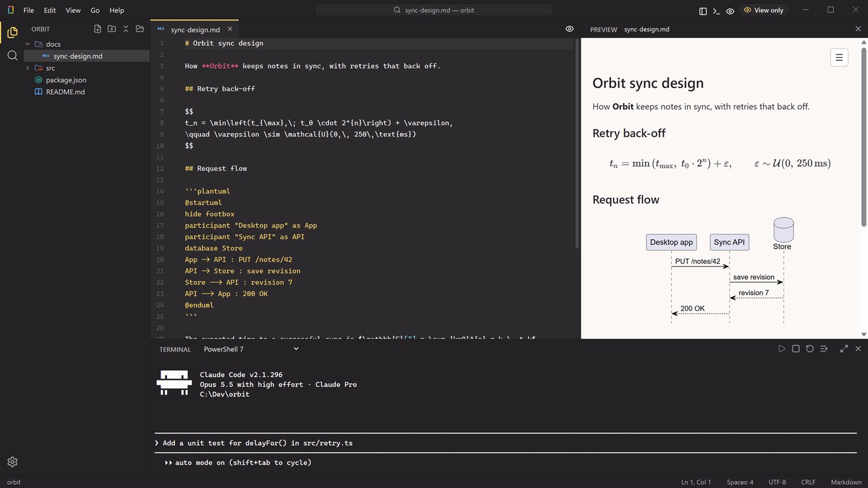Screen dimensions: 868x488
Task: Open the Help menu
Action: pos(117,11)
